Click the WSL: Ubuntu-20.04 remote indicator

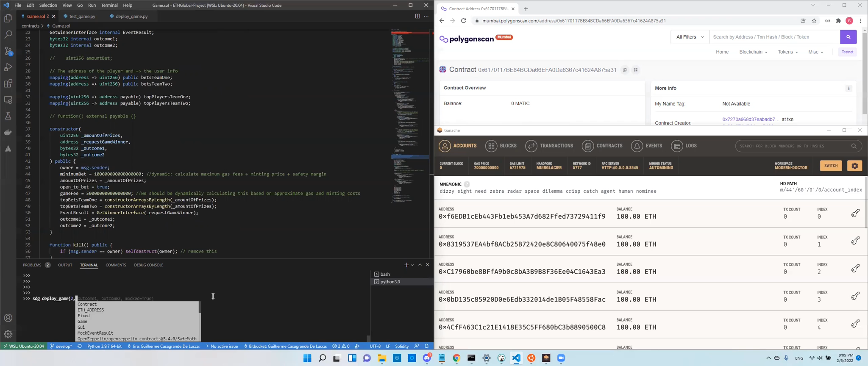24,346
